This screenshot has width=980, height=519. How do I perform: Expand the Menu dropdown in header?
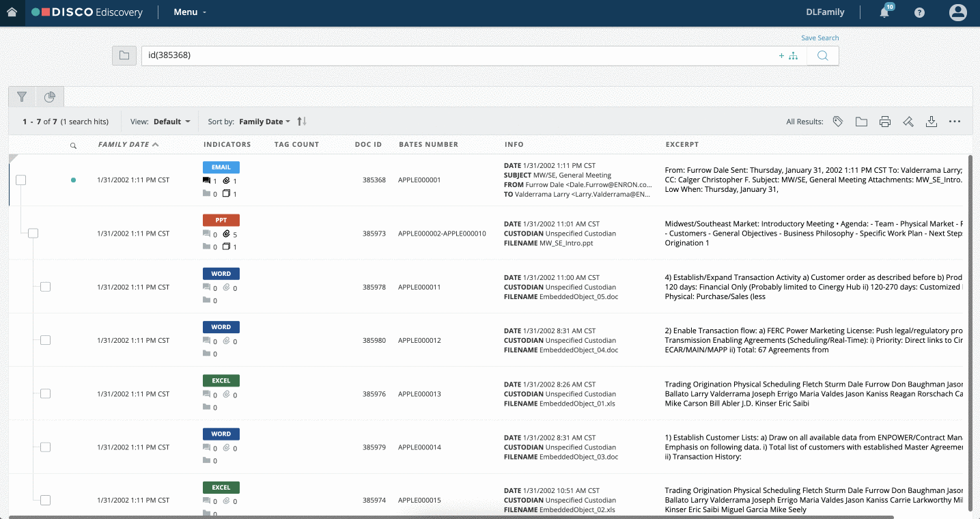[x=190, y=12]
